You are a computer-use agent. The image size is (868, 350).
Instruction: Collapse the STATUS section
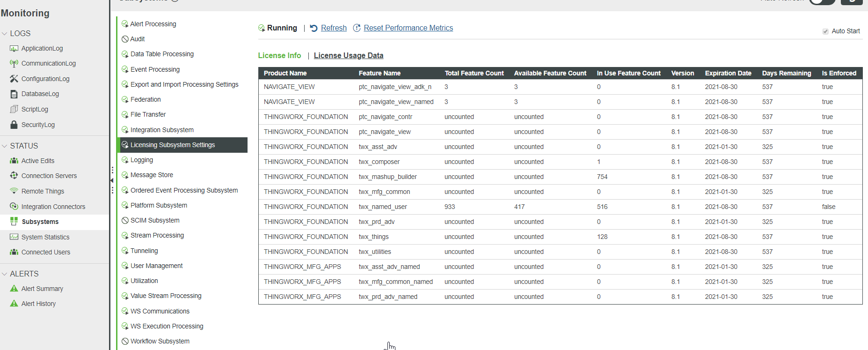point(5,146)
